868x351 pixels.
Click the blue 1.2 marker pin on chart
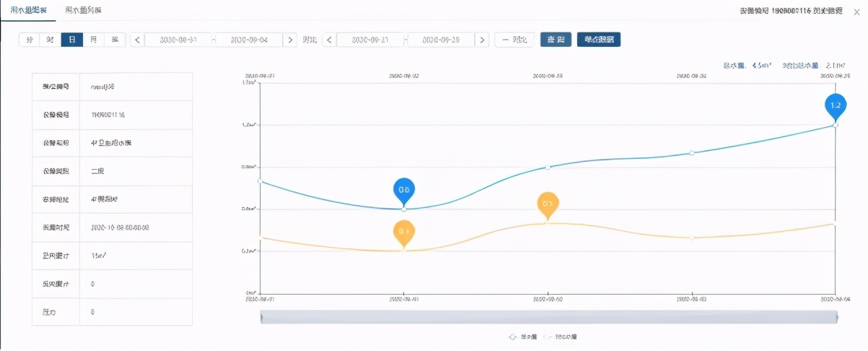point(836,105)
